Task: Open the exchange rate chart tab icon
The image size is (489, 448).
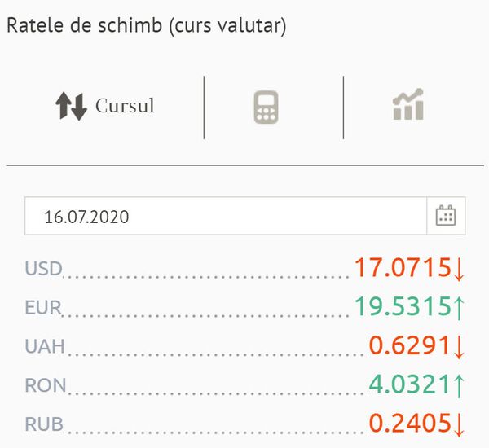Action: 408,104
